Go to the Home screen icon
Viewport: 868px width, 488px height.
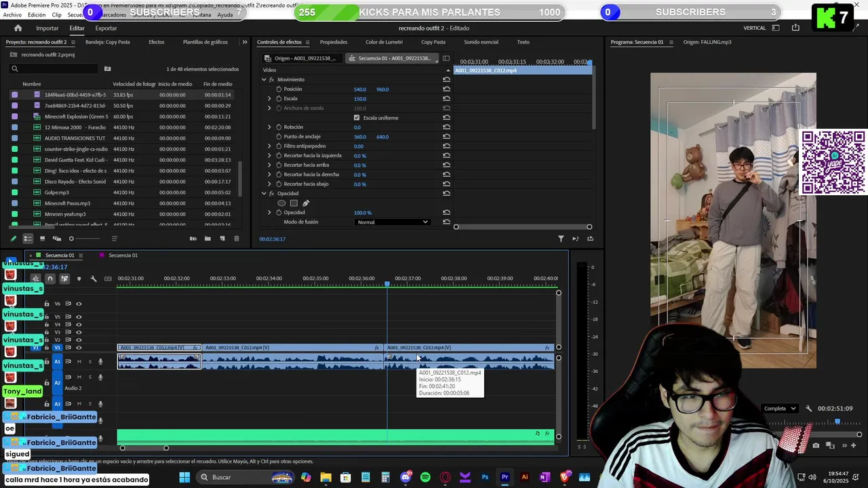(18, 28)
